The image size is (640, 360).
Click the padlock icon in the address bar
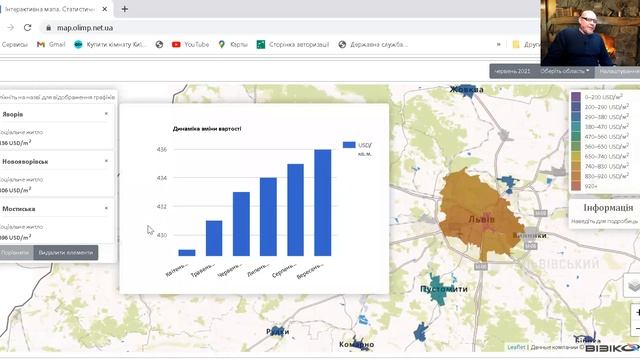pyautogui.click(x=49, y=28)
